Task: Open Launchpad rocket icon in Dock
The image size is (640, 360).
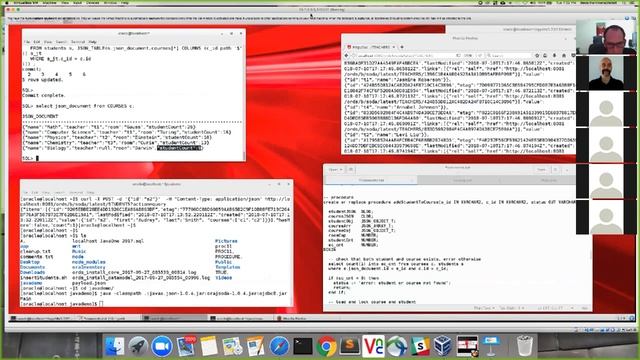Action: tap(138, 346)
